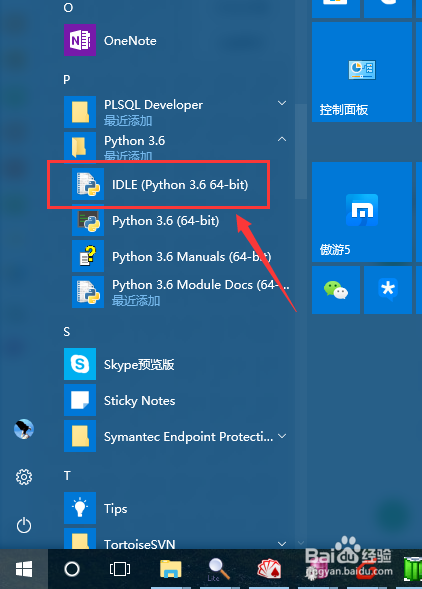The height and width of the screenshot is (589, 422).
Task: Open the Python 3.6 Manuals help icon
Action: point(88,256)
